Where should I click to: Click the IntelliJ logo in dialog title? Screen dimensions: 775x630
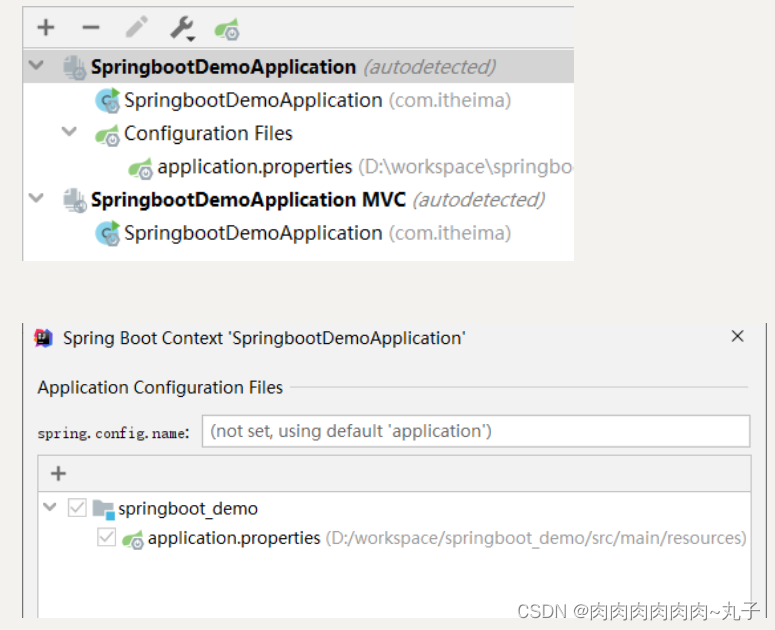[44, 338]
